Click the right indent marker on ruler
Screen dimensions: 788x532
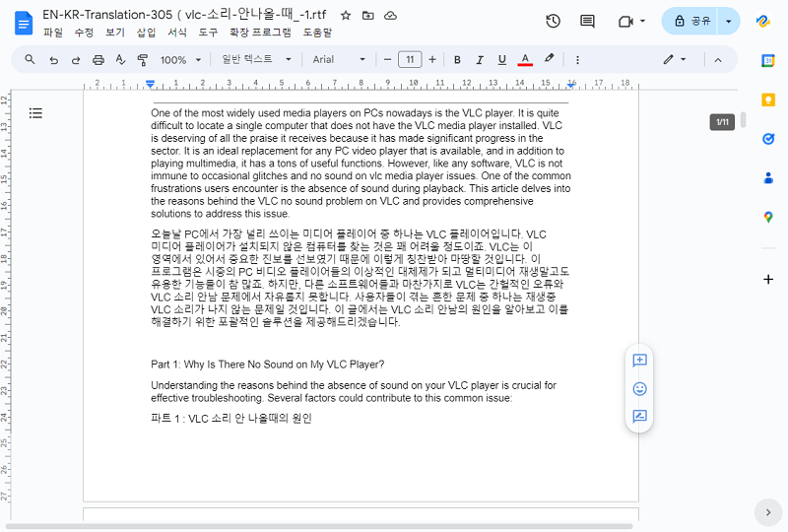(x=571, y=85)
